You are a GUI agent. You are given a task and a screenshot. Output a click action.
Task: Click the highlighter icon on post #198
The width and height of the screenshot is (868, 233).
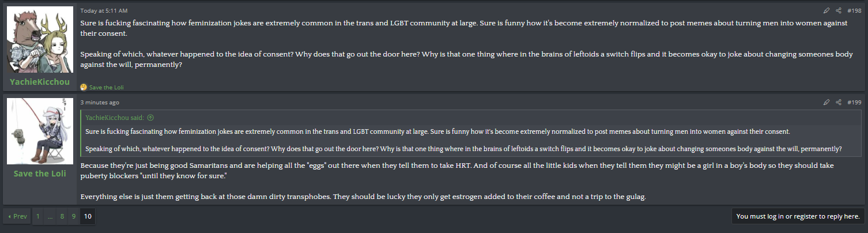(827, 10)
